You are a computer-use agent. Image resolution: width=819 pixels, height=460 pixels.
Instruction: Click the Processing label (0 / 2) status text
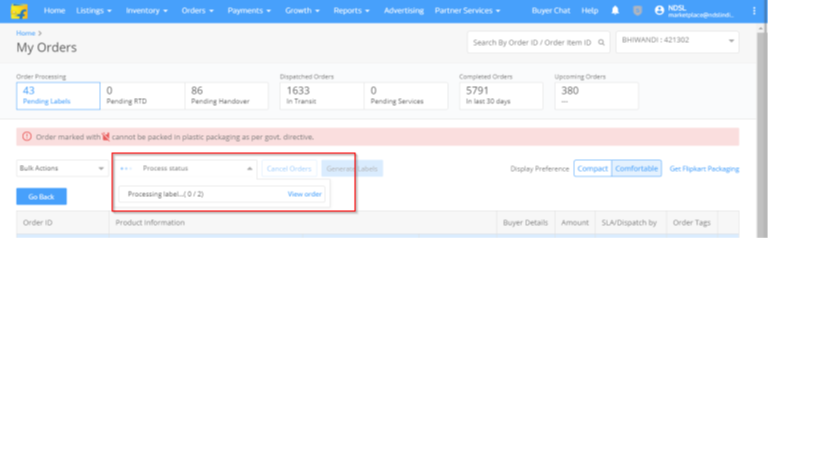click(x=166, y=194)
